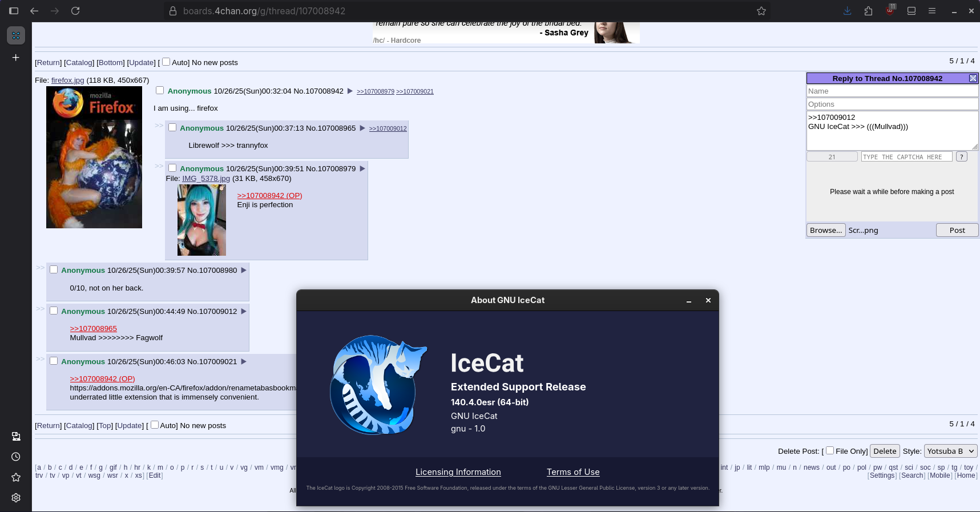The height and width of the screenshot is (512, 980).
Task: Open post menu arrow for post No.107009021
Action: tap(243, 362)
